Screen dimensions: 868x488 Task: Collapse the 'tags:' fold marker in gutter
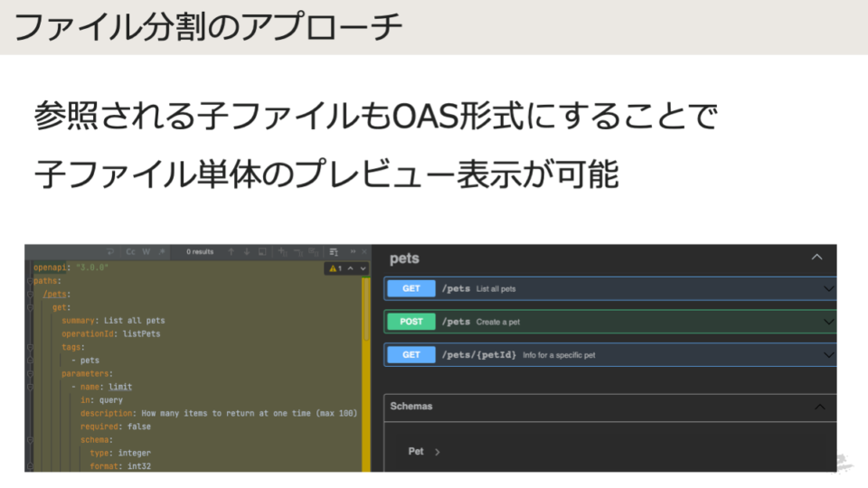point(30,347)
